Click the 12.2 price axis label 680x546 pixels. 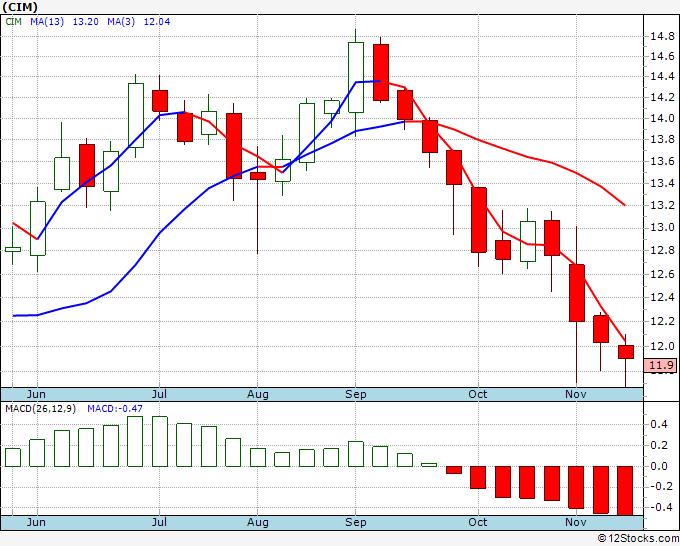coord(662,321)
